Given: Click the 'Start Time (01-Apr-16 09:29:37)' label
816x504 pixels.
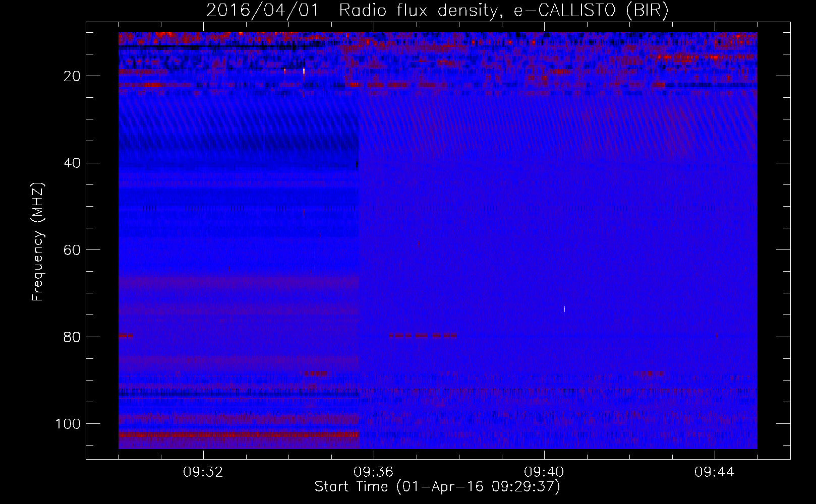Looking at the screenshot, I should 437,487.
